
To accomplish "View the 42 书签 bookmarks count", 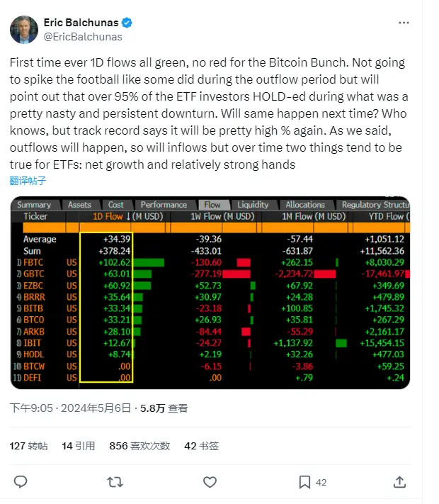I will click(201, 446).
